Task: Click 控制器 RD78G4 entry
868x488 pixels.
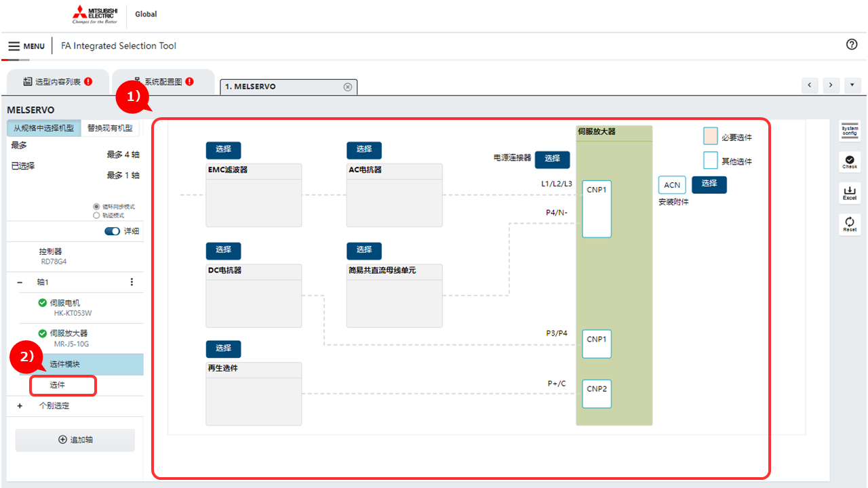Action: click(75, 256)
